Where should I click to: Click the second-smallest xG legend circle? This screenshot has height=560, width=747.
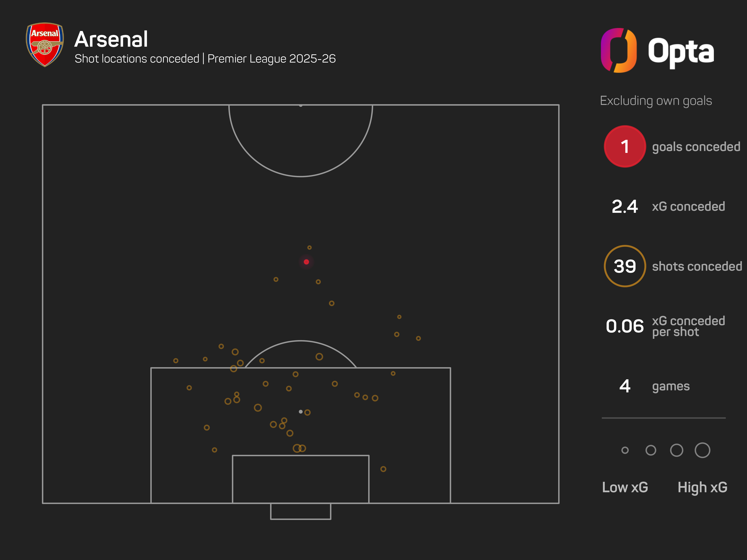(x=651, y=450)
